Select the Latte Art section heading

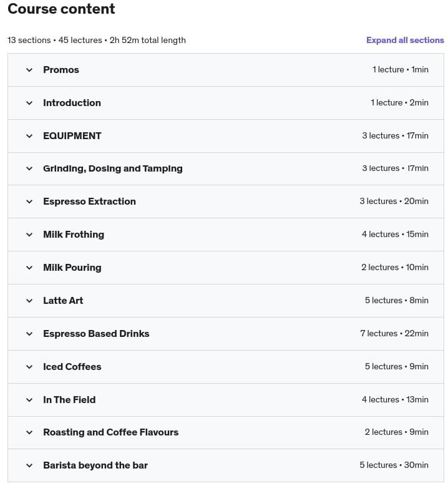pos(63,301)
